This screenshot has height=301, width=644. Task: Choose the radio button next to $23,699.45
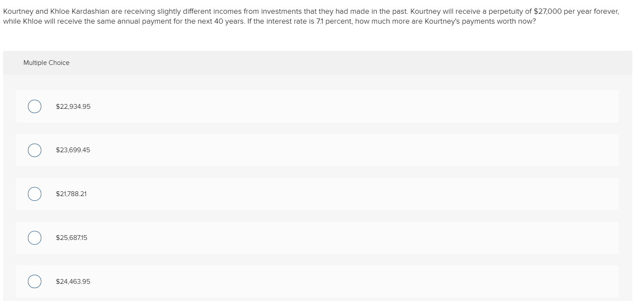click(35, 150)
